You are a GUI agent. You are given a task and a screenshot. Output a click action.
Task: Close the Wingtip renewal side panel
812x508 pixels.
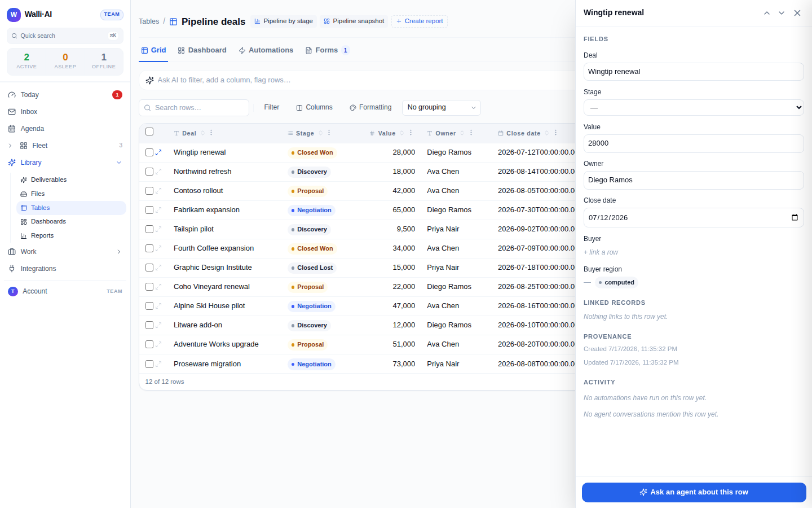tap(797, 13)
